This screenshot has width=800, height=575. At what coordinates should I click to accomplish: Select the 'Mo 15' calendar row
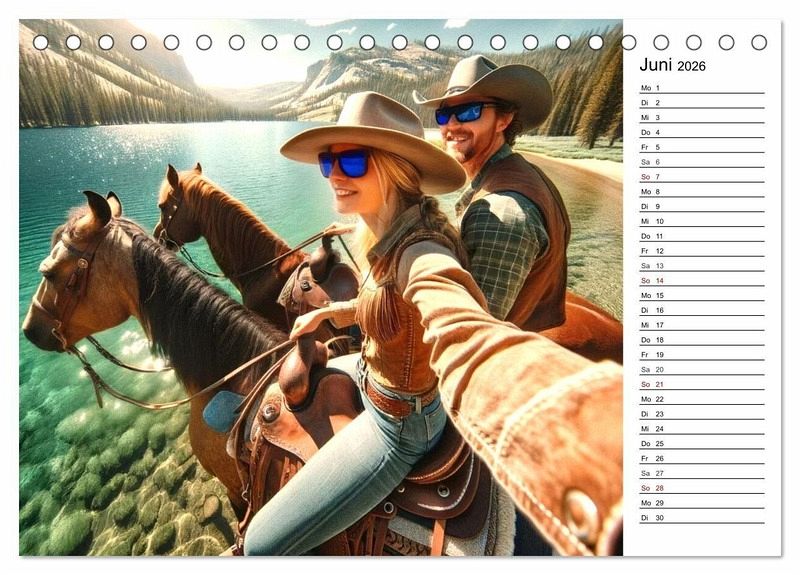point(702,295)
